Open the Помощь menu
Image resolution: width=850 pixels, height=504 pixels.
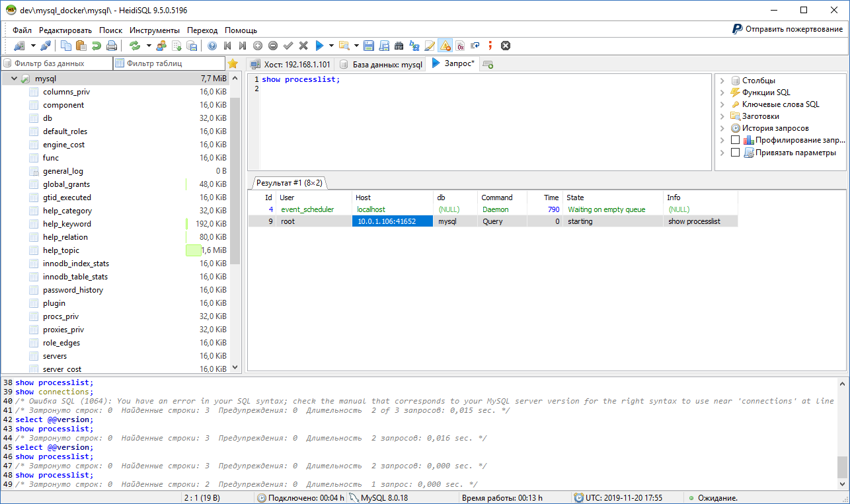tap(241, 30)
